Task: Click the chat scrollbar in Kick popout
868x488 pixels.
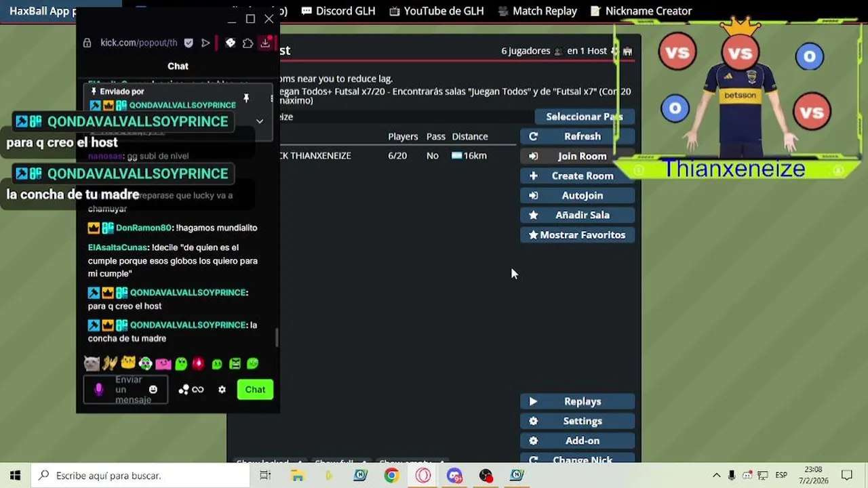Action: point(276,337)
